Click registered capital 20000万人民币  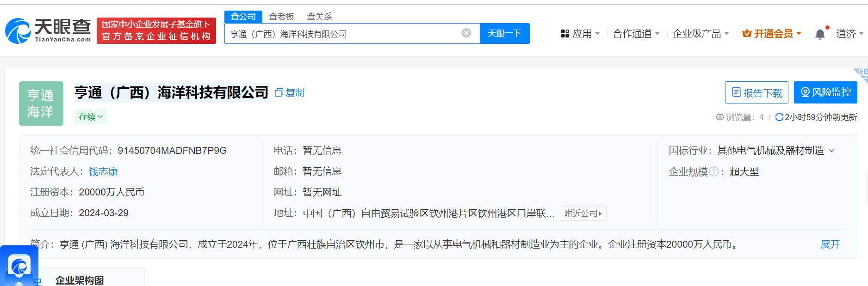tap(112, 192)
